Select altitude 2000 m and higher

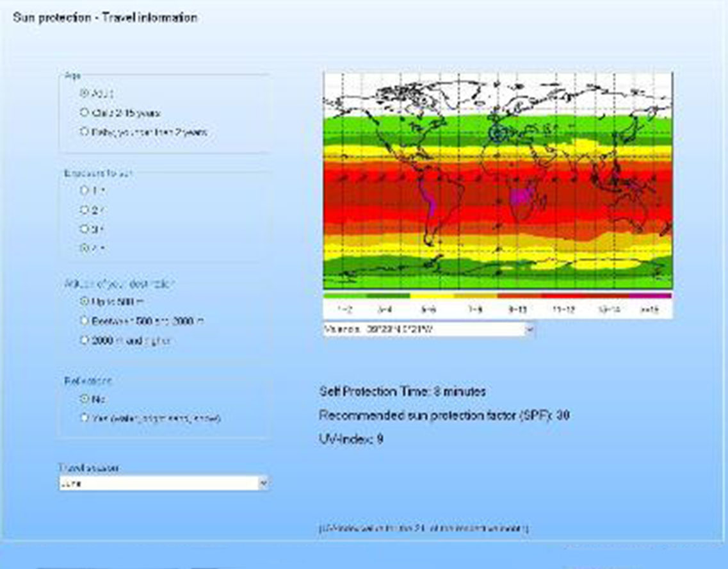pos(84,340)
